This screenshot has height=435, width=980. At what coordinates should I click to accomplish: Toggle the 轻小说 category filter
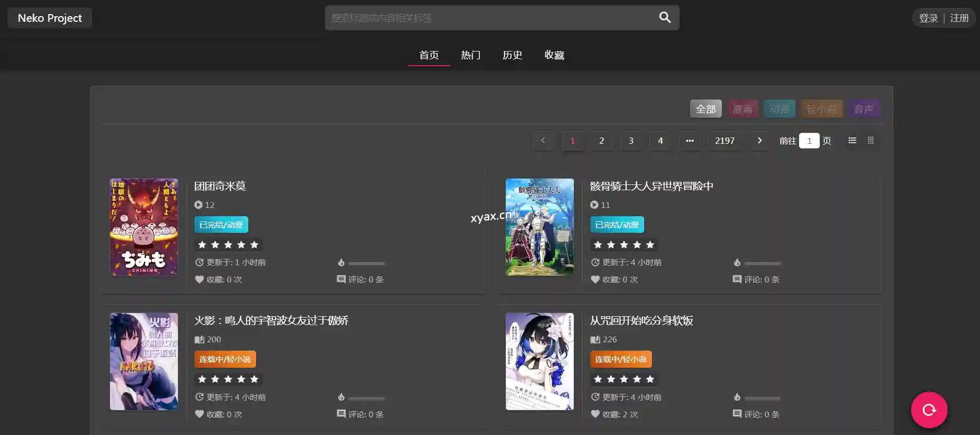pos(821,109)
